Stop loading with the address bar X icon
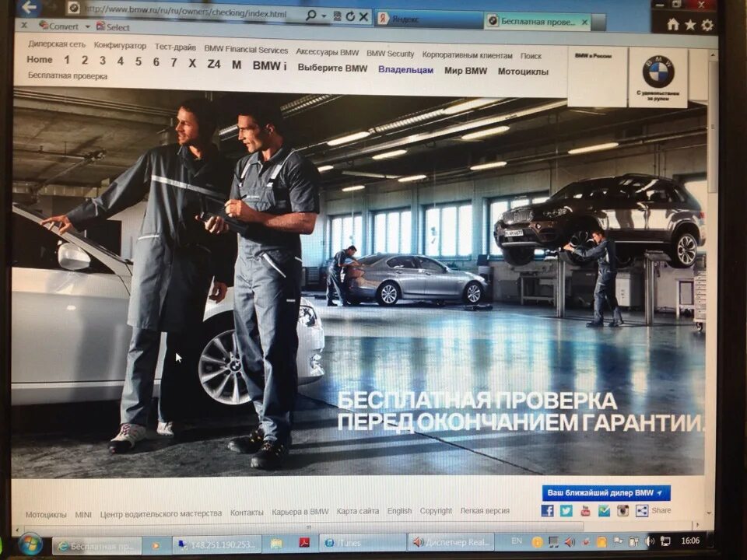 363,17
